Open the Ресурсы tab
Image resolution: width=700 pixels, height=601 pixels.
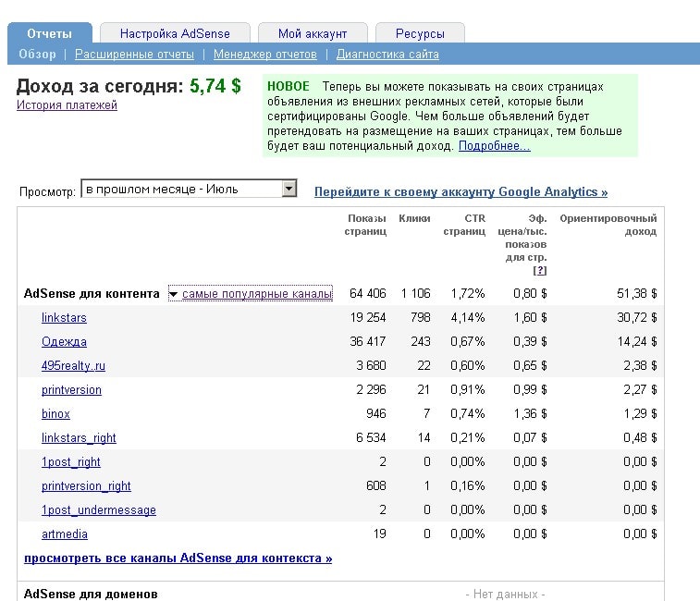coord(420,33)
